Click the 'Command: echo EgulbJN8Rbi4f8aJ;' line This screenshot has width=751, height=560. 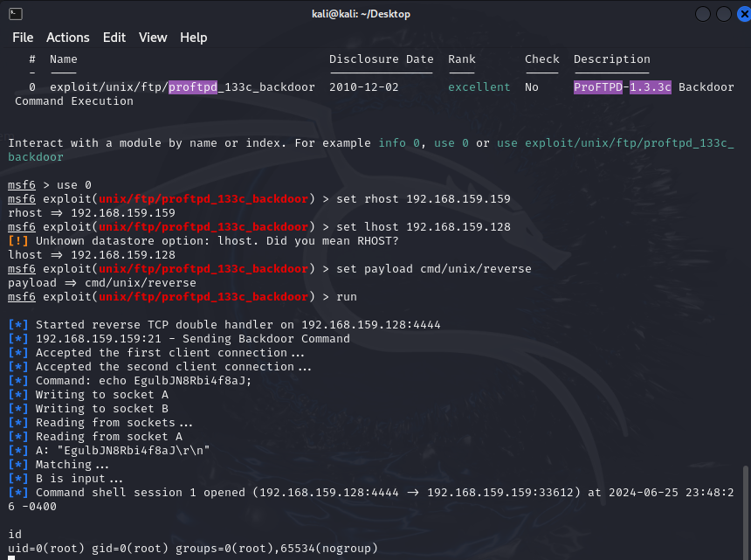tap(130, 380)
